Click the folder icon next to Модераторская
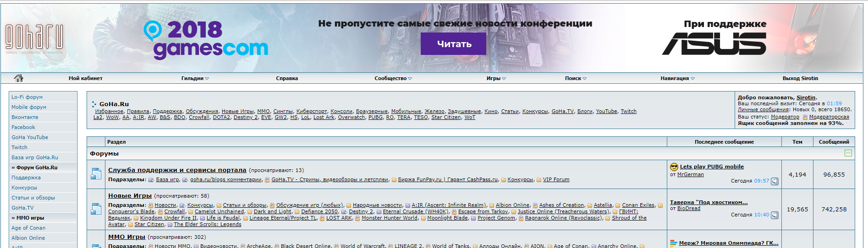This screenshot has height=248, width=868. [x=805, y=117]
